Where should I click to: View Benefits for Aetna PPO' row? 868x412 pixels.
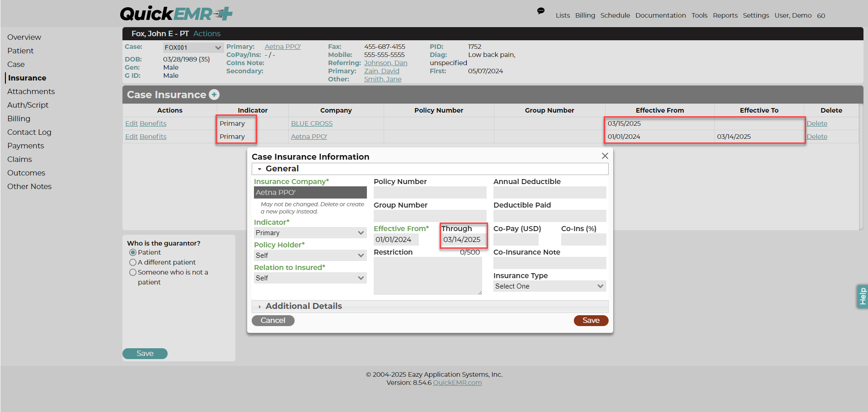click(x=153, y=137)
